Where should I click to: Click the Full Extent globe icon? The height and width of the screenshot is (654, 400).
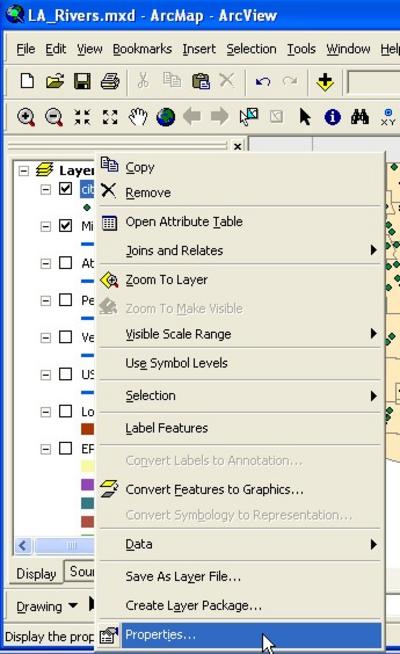click(166, 117)
